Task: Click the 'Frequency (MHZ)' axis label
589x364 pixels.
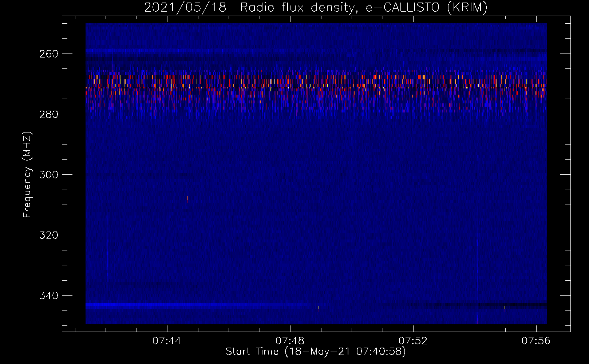Action: (x=28, y=174)
